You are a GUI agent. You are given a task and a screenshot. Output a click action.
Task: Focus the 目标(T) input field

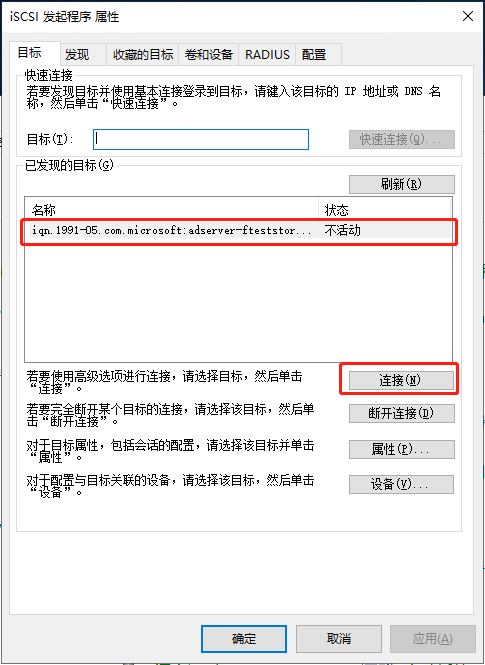[201, 140]
